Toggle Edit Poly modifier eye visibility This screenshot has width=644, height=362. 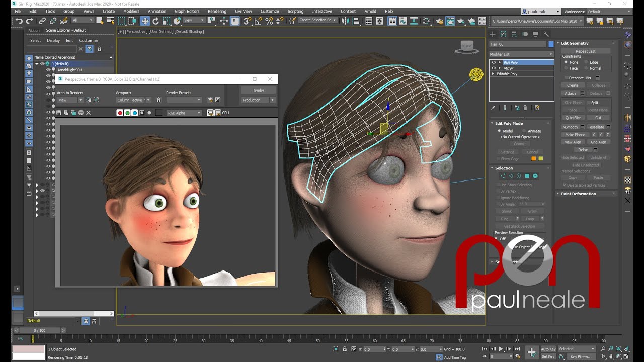pyautogui.click(x=494, y=62)
